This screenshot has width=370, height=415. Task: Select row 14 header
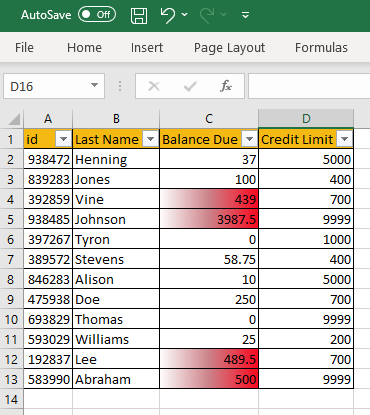point(12,399)
